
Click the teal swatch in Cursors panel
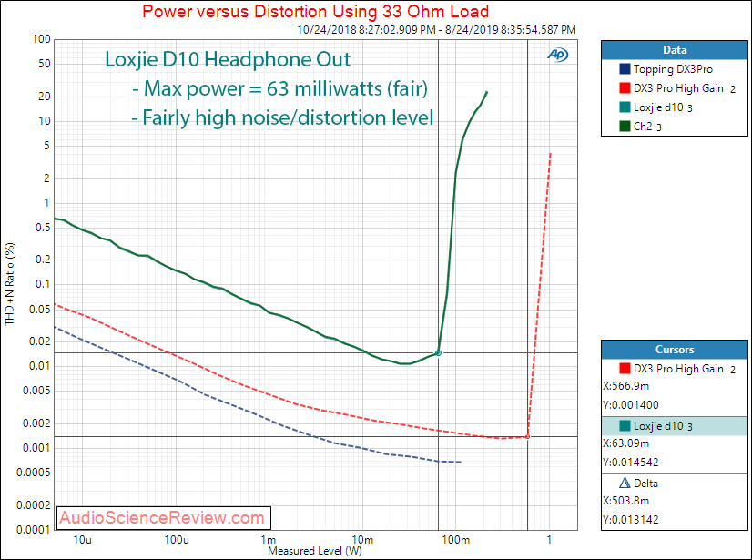[625, 426]
